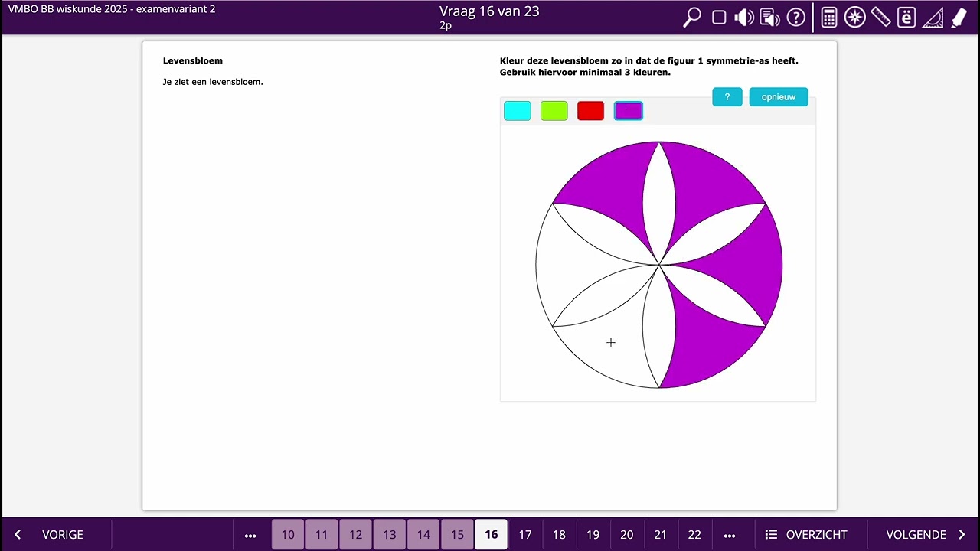Jump to question 14
The width and height of the screenshot is (980, 551).
pos(423,535)
